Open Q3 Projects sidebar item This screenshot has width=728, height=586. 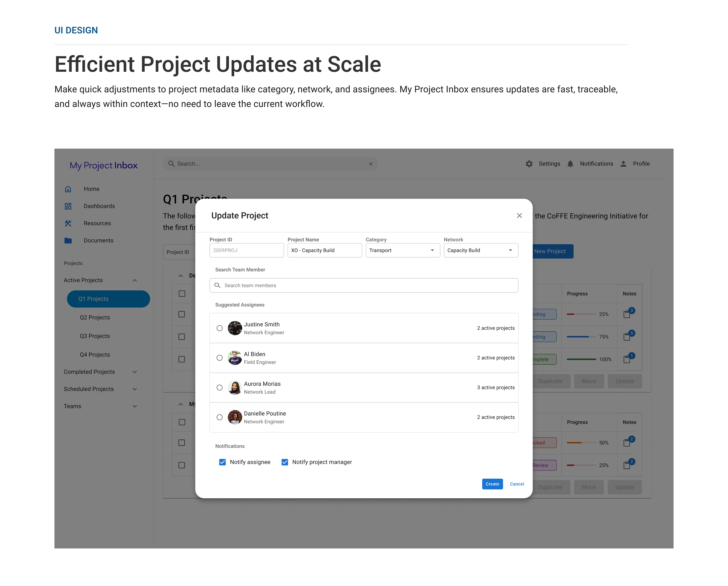coord(95,336)
